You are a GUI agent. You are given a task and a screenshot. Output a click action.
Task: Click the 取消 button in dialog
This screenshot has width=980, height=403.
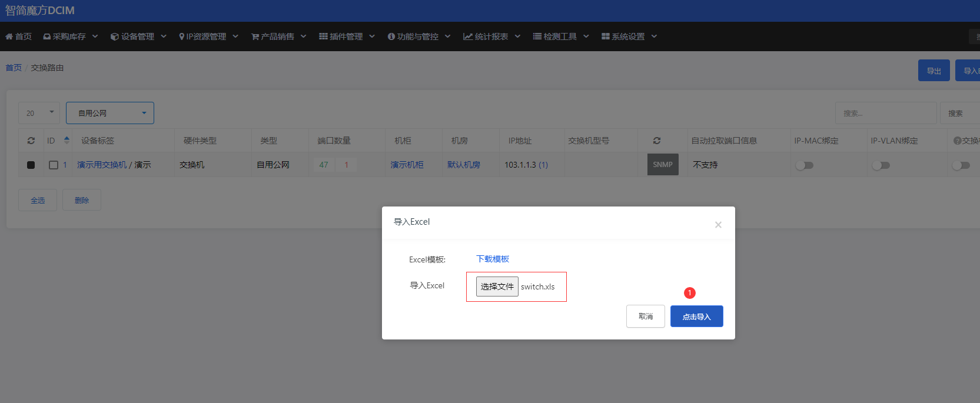(x=646, y=317)
